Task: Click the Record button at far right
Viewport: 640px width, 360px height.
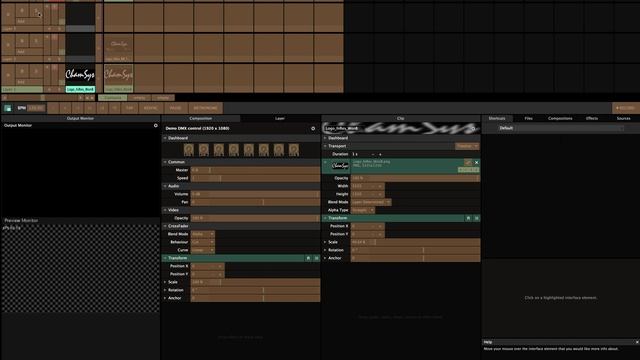Action: pos(626,108)
